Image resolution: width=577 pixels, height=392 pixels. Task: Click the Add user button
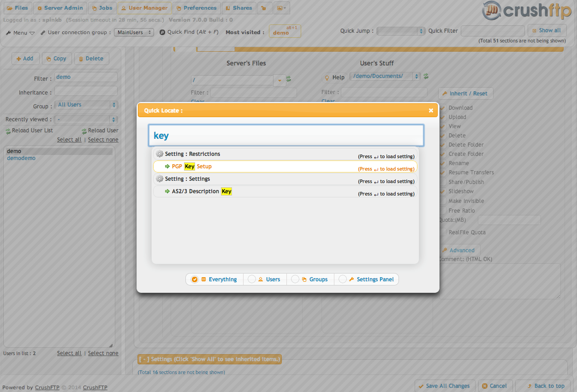(x=25, y=59)
